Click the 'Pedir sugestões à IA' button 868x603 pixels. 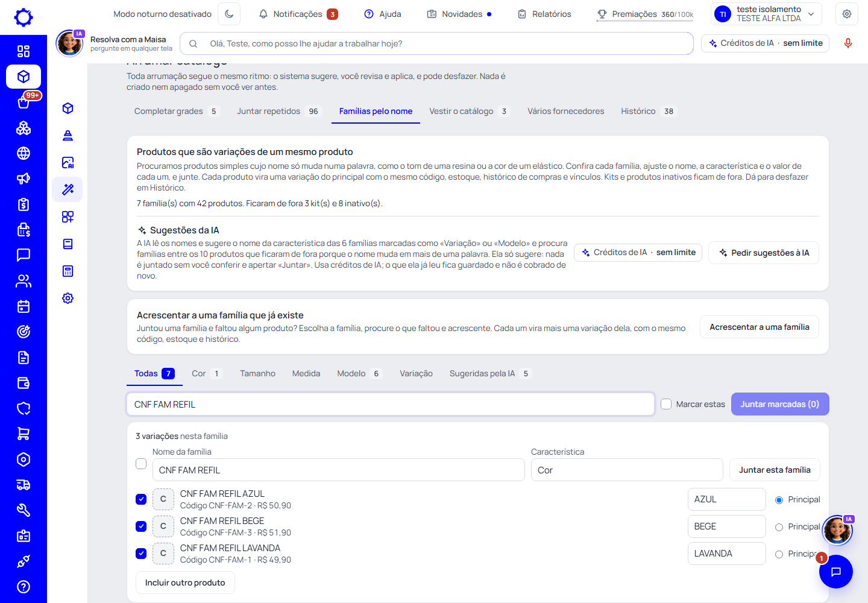click(764, 253)
